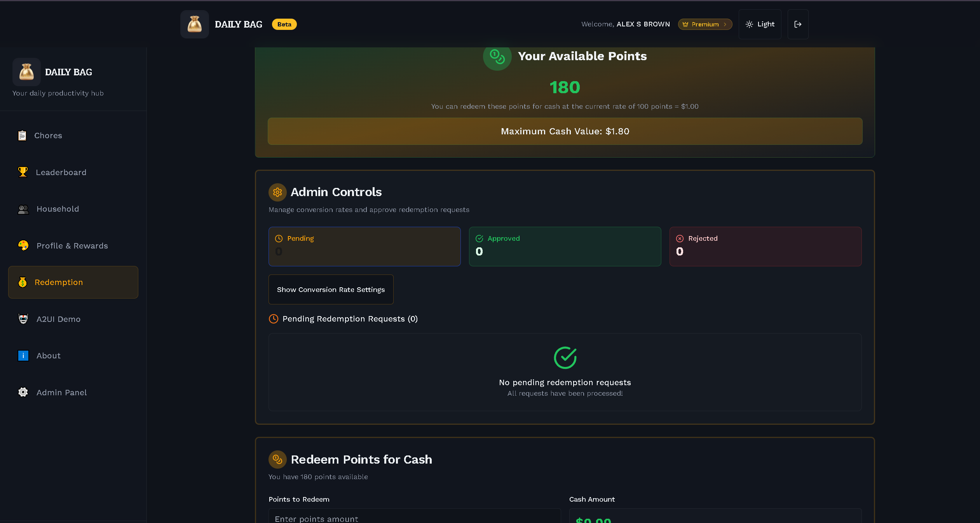Expand Pending Redemption Requests section

point(344,318)
